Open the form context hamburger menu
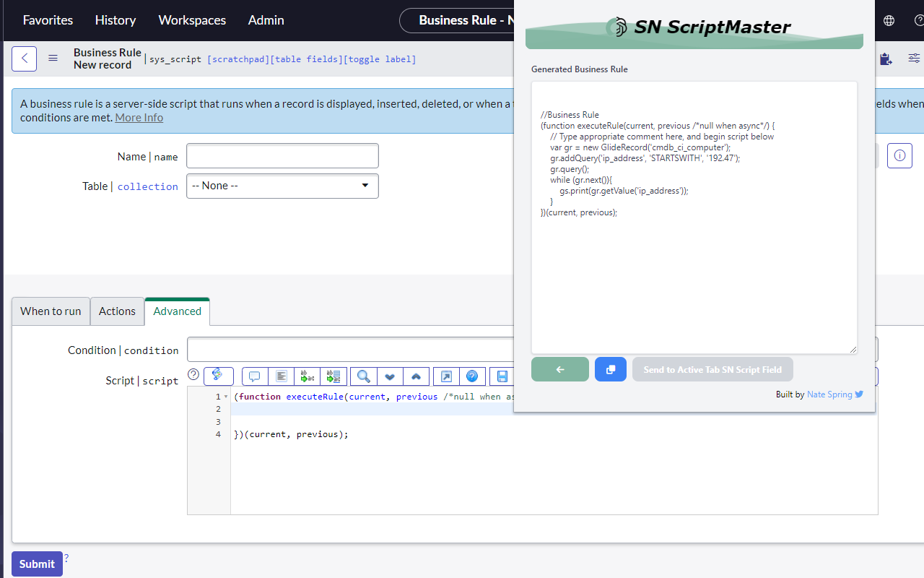 click(x=53, y=59)
